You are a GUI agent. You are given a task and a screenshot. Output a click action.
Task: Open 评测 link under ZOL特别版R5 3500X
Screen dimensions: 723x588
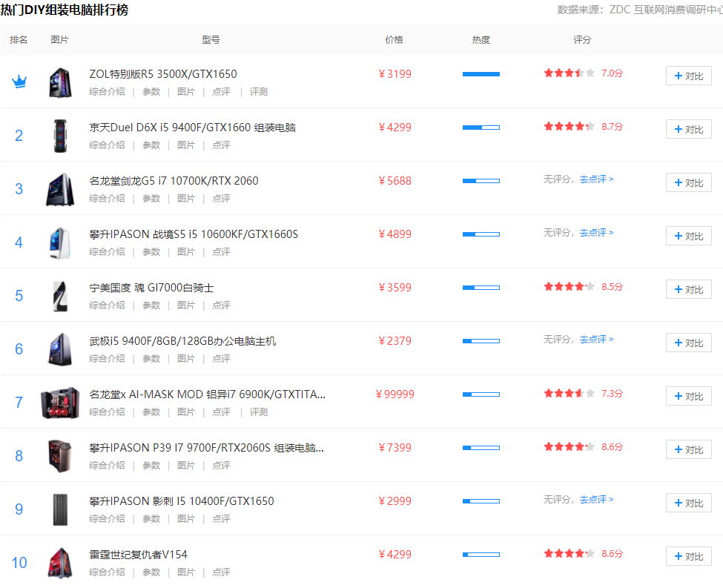tap(259, 92)
